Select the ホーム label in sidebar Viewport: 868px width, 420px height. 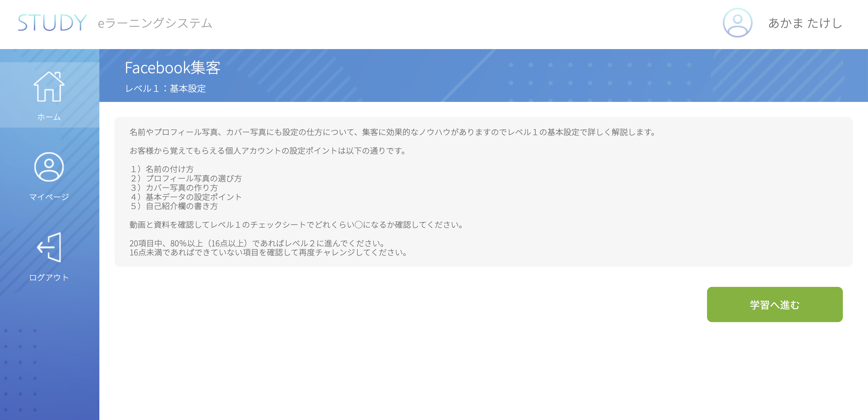49,117
